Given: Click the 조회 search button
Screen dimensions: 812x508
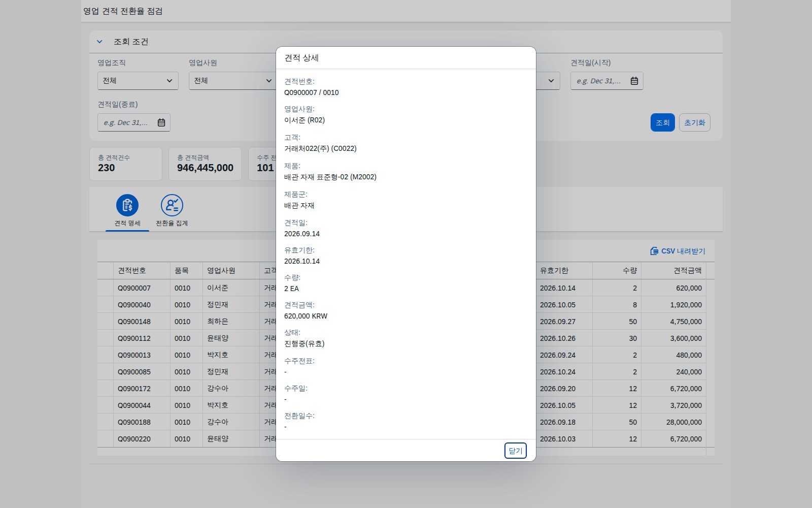Looking at the screenshot, I should (662, 122).
